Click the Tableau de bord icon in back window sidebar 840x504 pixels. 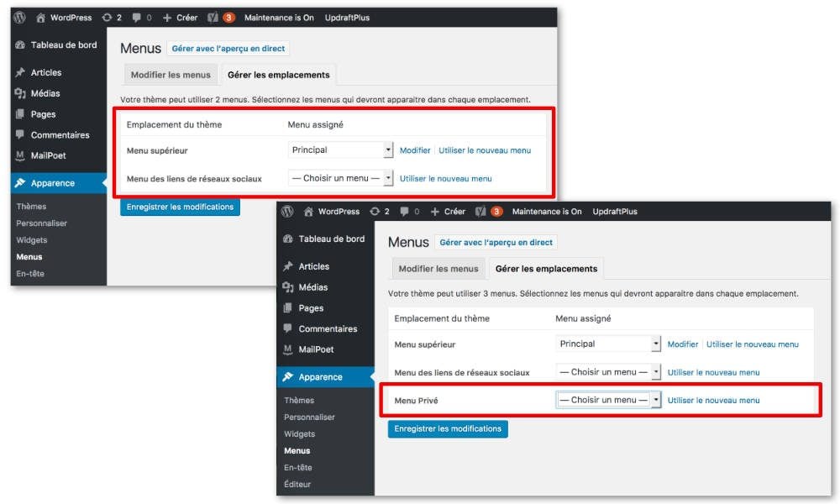click(20, 45)
